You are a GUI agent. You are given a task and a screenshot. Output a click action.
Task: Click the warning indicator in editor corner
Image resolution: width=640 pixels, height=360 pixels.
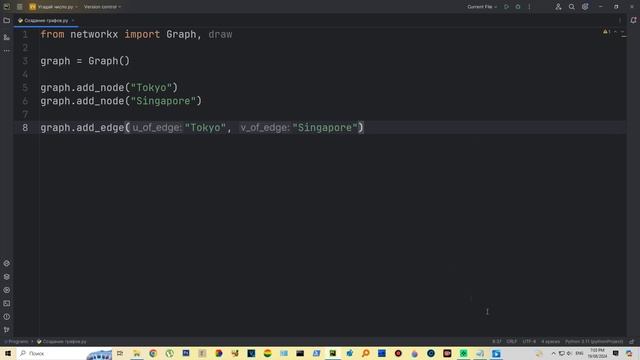tap(606, 32)
